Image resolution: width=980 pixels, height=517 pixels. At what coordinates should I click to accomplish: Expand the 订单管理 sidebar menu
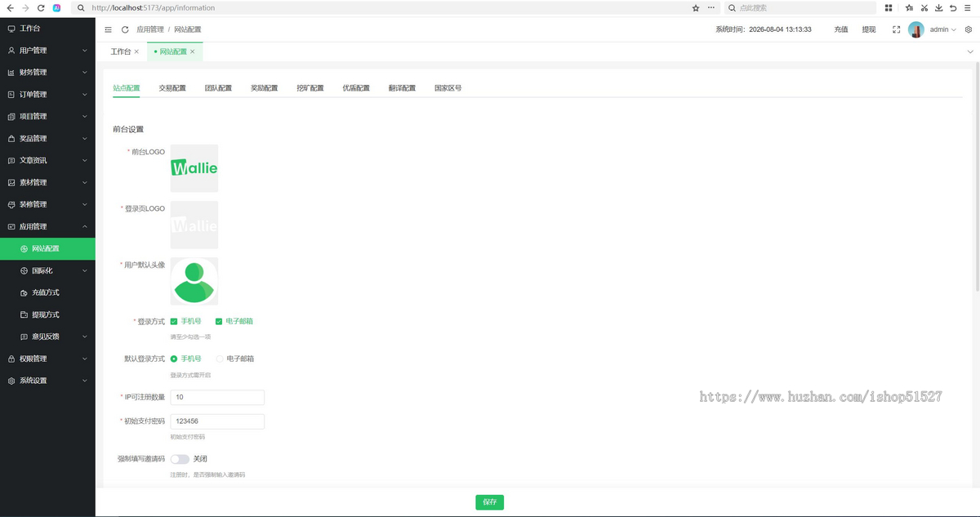point(47,95)
